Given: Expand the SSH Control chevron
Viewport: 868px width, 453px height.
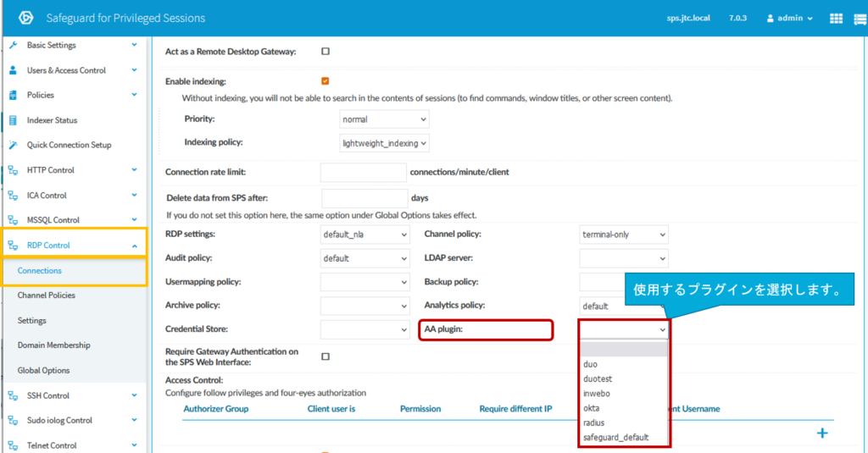Looking at the screenshot, I should [x=134, y=395].
